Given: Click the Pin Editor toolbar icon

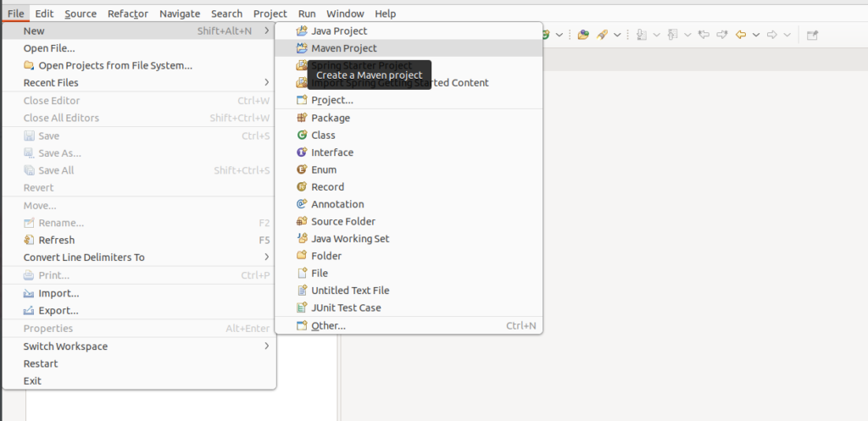Looking at the screenshot, I should (812, 35).
